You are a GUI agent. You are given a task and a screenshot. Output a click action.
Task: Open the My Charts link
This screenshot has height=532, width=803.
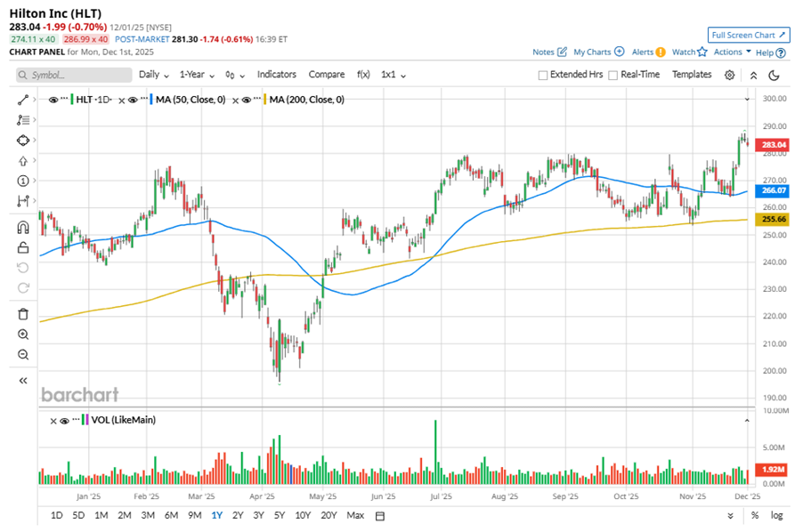(597, 52)
